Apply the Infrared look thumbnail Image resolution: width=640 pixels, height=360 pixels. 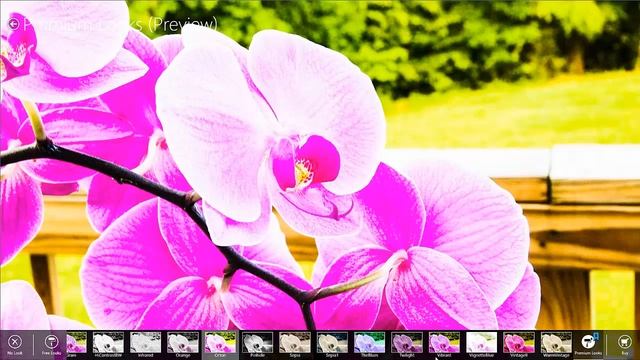pos(145,342)
